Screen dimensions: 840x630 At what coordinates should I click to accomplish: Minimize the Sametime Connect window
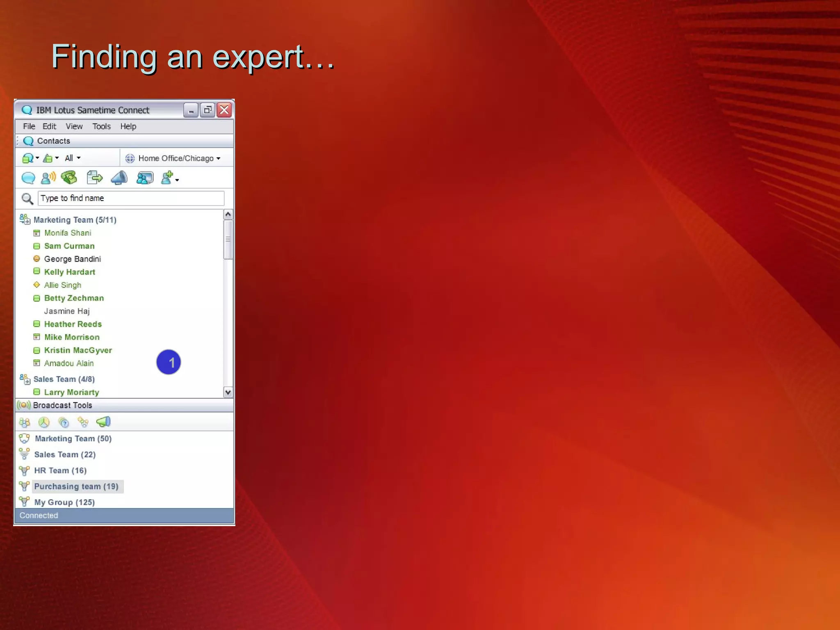coord(191,110)
